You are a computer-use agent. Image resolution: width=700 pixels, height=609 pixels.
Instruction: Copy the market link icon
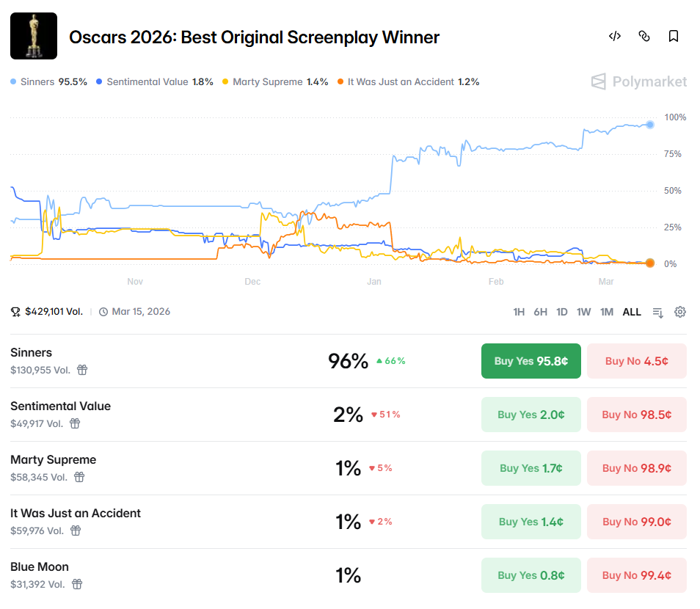tap(644, 36)
